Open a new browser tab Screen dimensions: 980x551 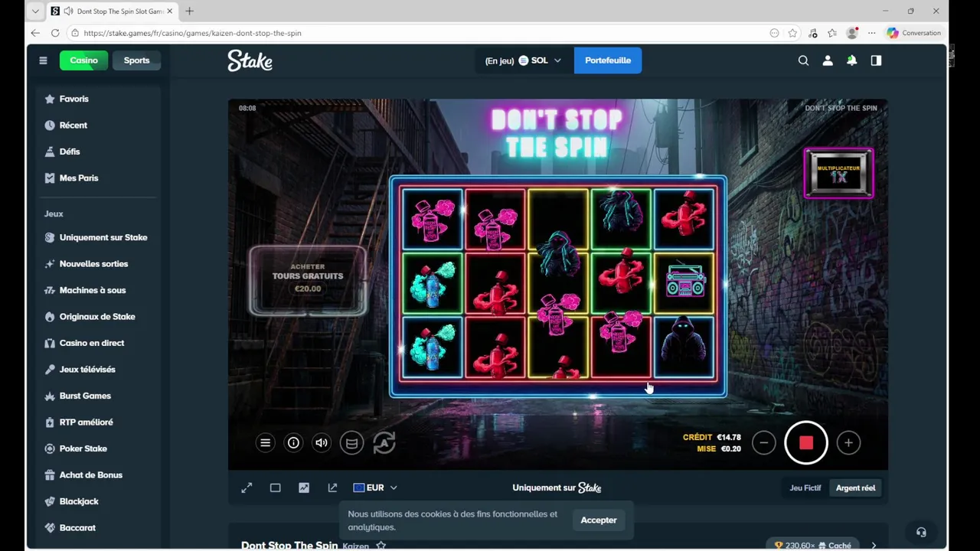click(189, 11)
